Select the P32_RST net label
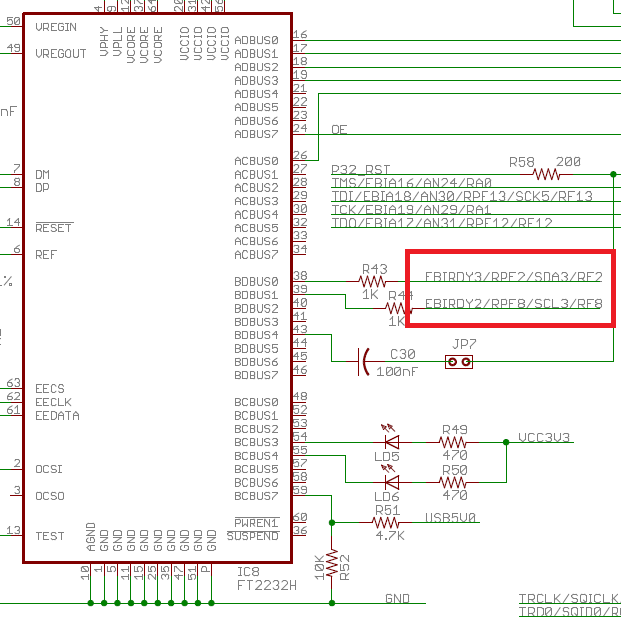 360,170
